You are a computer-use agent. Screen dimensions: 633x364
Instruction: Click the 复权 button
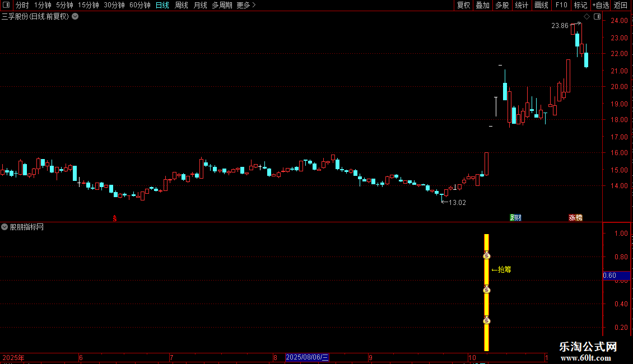coord(463,5)
